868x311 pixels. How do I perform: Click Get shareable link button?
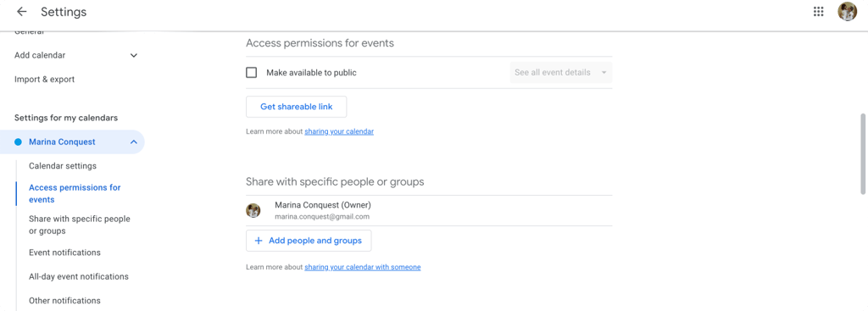point(296,107)
